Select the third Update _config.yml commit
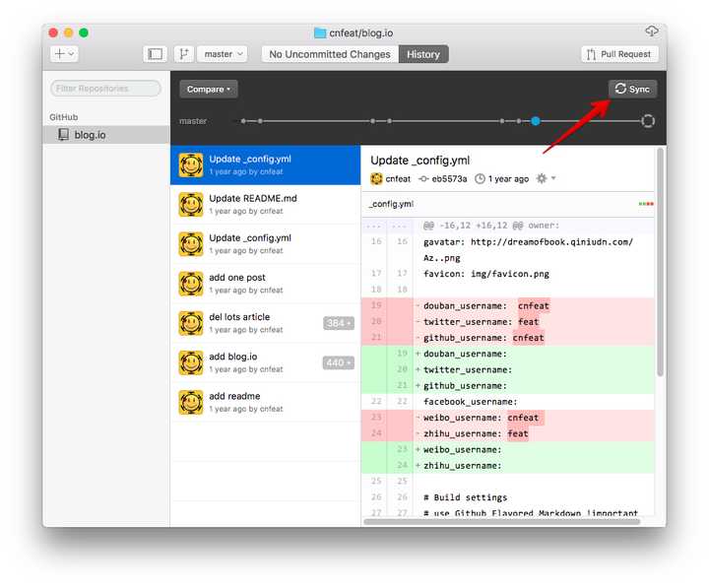 (x=266, y=244)
